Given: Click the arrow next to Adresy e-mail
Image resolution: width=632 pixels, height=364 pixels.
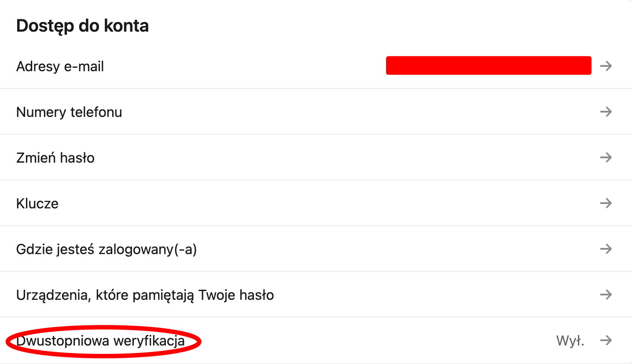Looking at the screenshot, I should point(606,66).
